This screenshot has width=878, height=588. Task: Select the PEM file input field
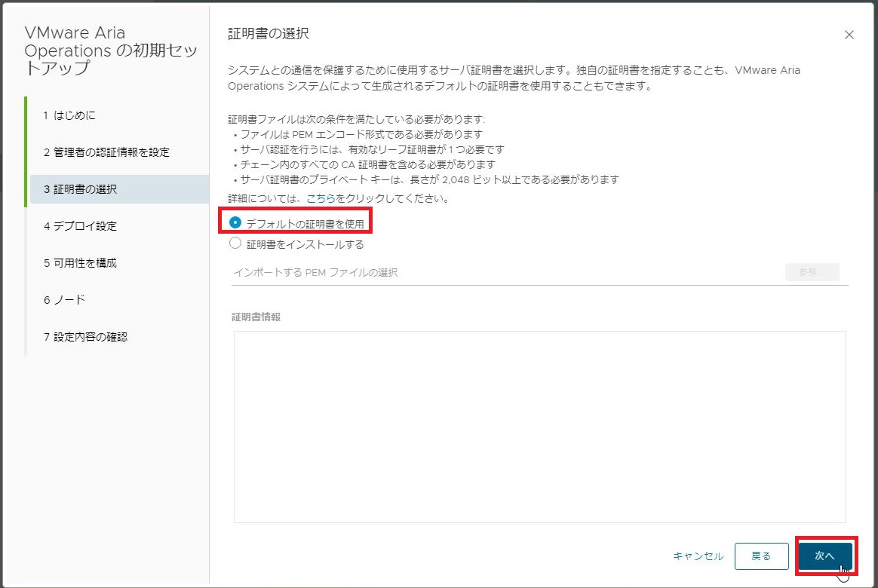[x=377, y=272]
